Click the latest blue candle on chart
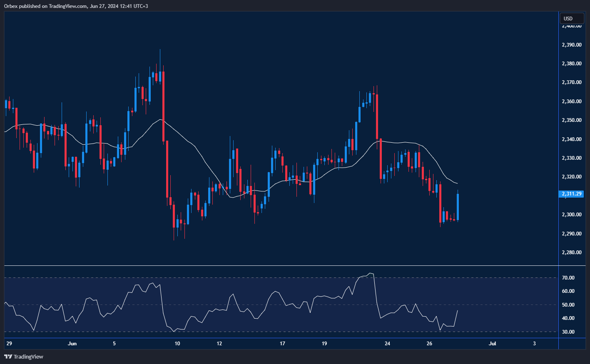This screenshot has height=364, width=590. pos(458,207)
